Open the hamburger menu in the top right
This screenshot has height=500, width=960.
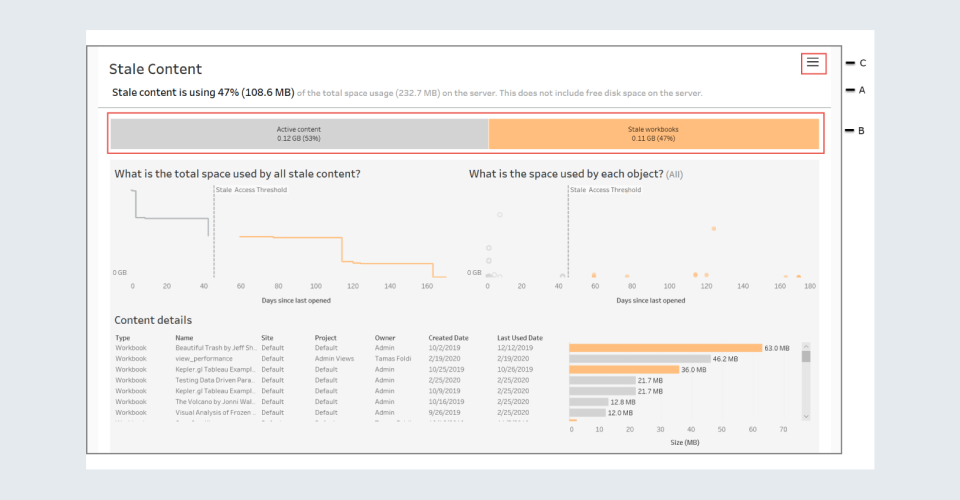813,63
